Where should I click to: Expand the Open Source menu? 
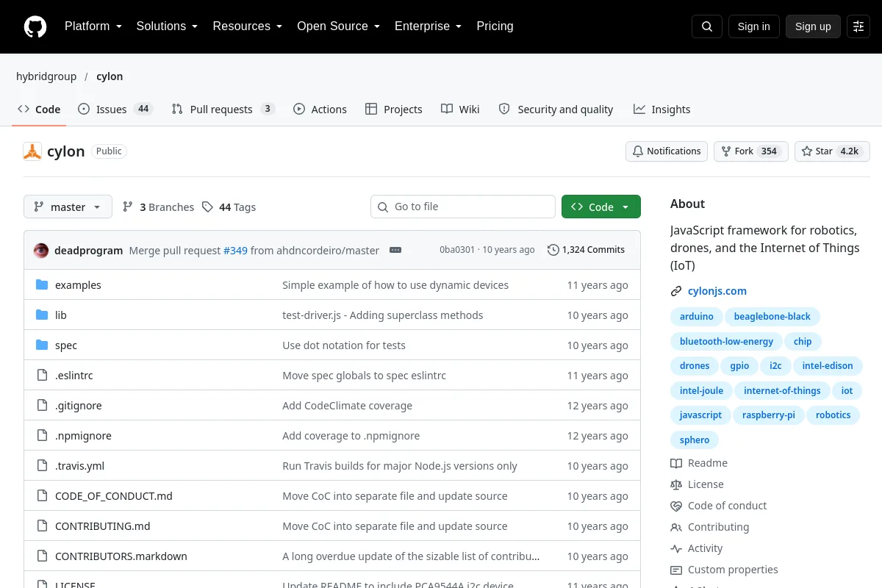338,26
